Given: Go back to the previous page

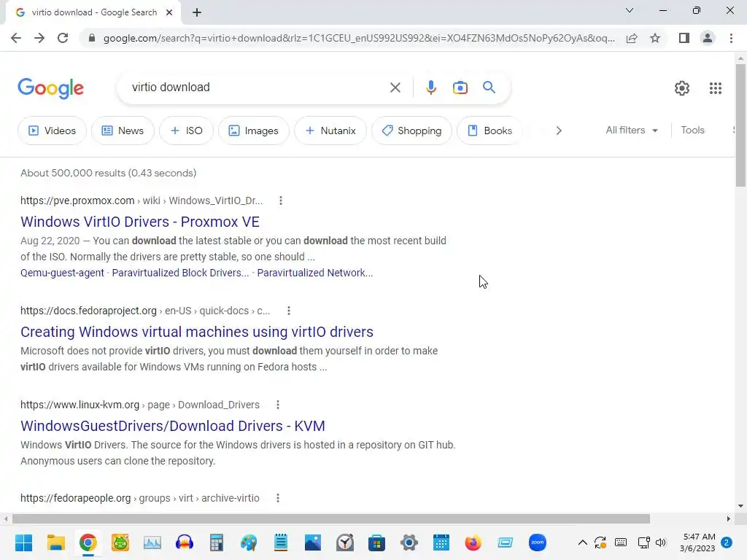Looking at the screenshot, I should click(16, 38).
